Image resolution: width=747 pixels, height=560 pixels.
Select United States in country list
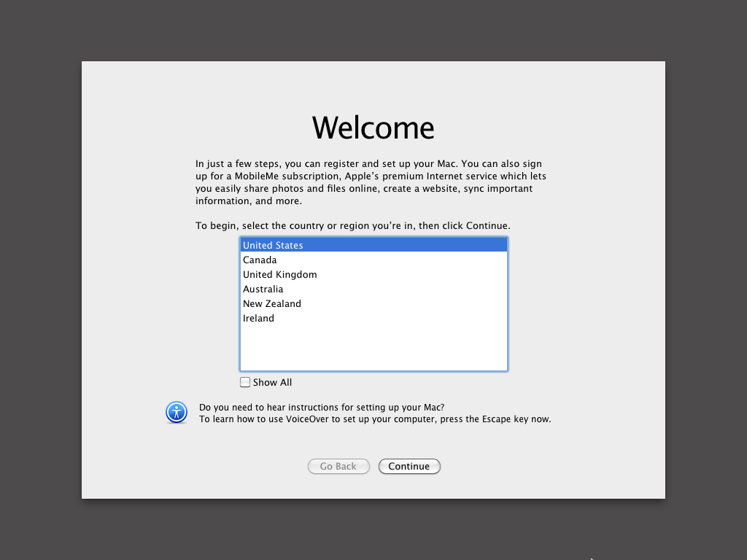pyautogui.click(x=373, y=245)
